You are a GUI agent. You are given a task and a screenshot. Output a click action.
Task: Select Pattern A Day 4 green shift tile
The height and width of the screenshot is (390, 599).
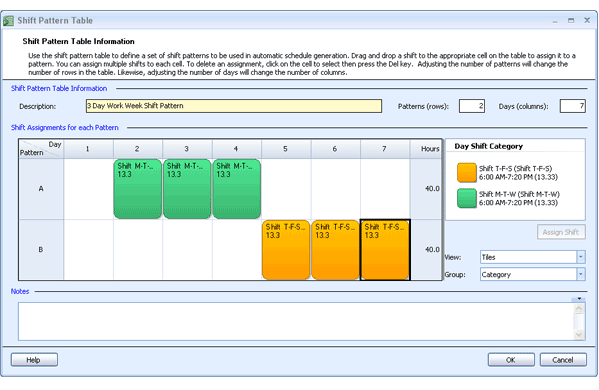236,189
